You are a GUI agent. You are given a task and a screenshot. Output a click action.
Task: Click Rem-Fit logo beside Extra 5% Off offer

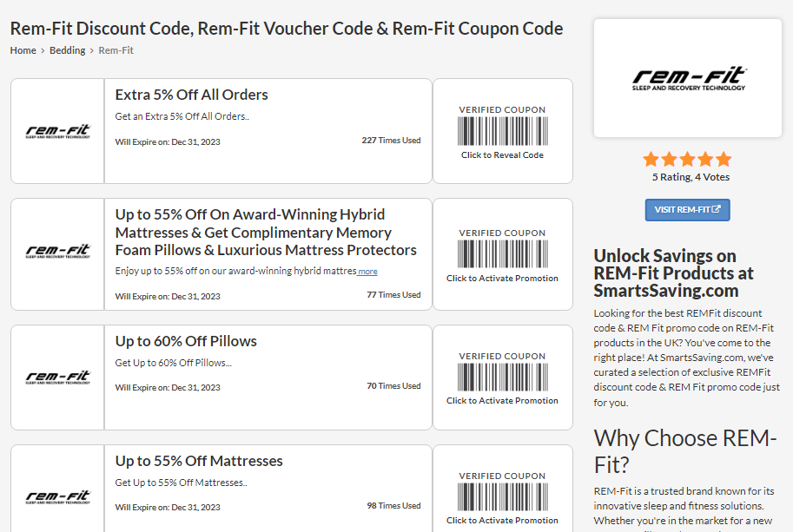[x=57, y=131]
